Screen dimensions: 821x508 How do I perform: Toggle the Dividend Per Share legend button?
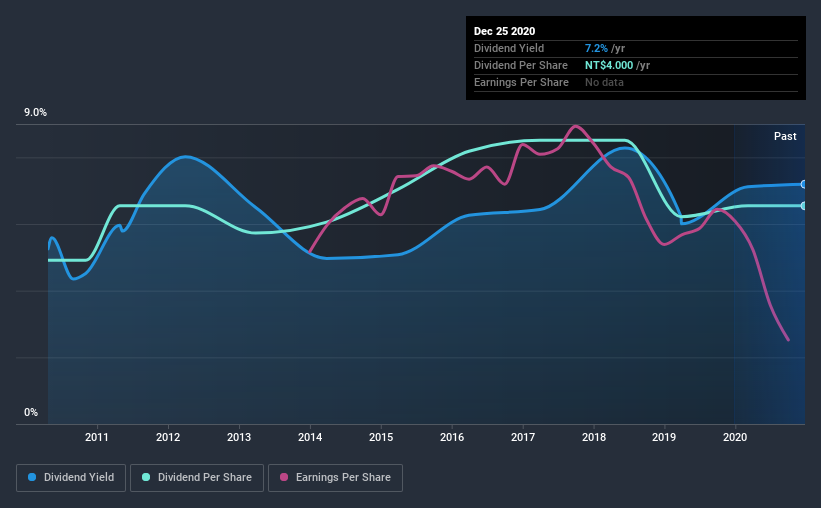point(197,478)
